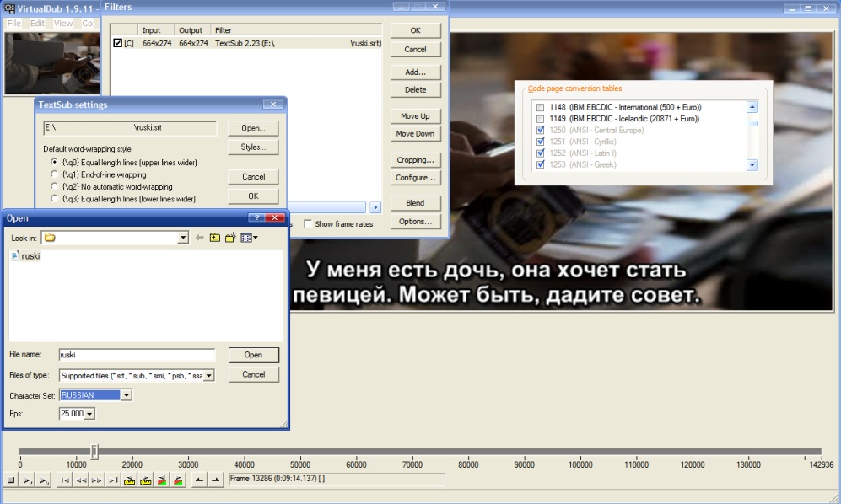Seek to previous scene change
The width and height of the screenshot is (841, 504).
(161, 480)
